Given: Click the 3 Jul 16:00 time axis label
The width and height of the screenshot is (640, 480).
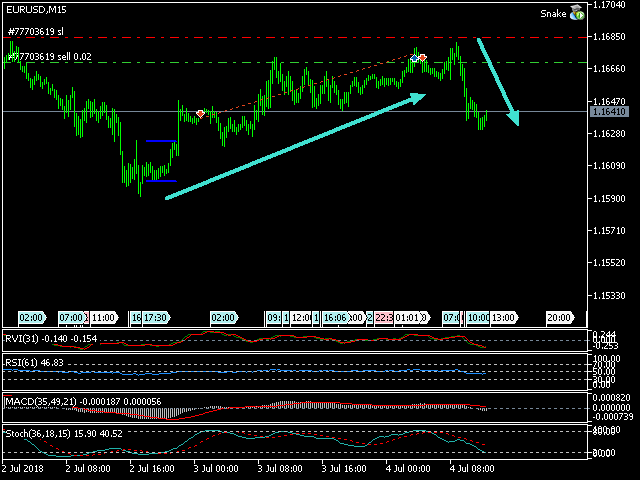Looking at the screenshot, I should tap(344, 469).
